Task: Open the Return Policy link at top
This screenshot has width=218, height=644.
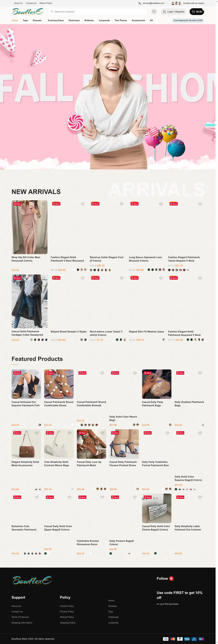Action: tap(46, 3)
